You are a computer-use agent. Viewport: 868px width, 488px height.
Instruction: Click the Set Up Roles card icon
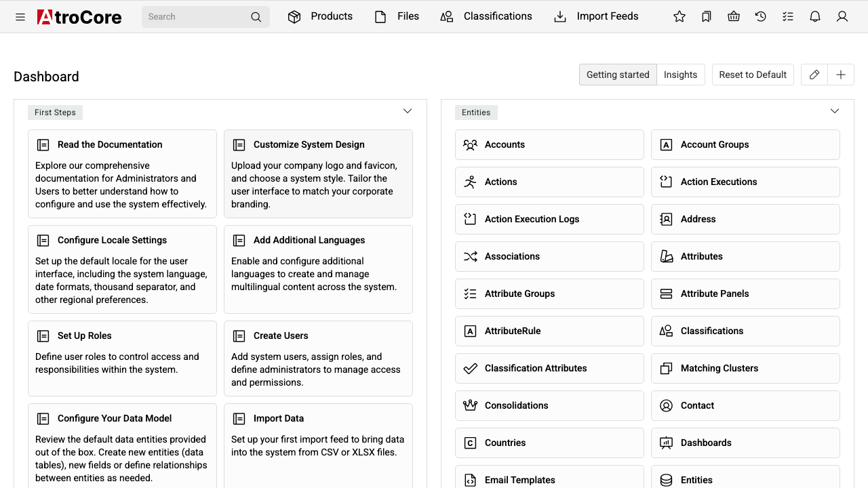point(43,336)
